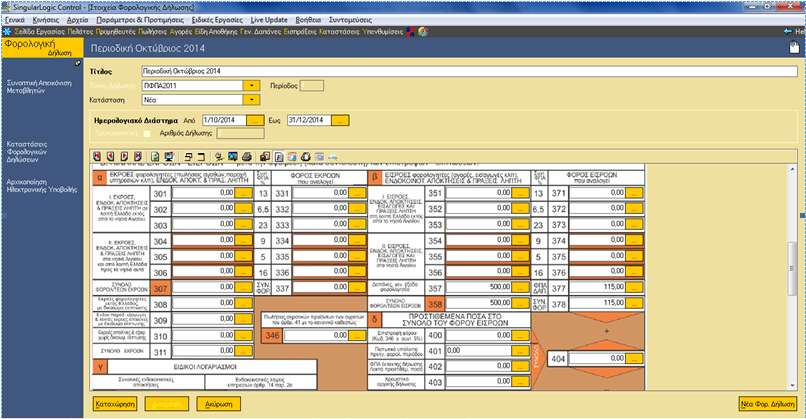Click the blue screen preview toolbar icon

click(x=233, y=157)
